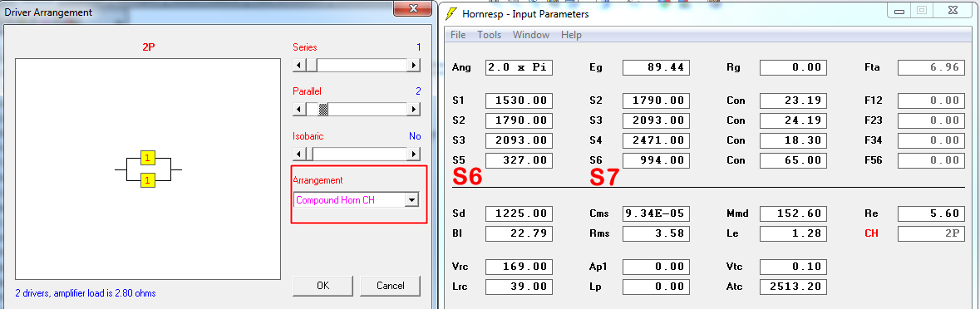Click the F56 field

coord(931,160)
